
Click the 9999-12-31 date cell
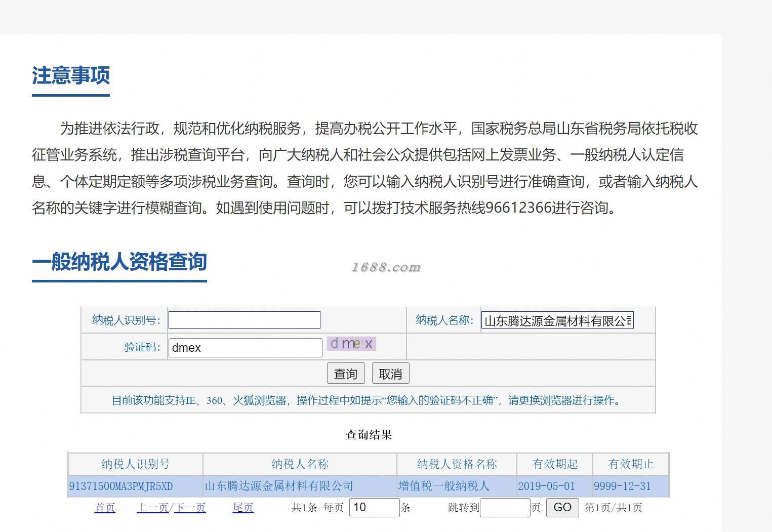click(x=631, y=486)
